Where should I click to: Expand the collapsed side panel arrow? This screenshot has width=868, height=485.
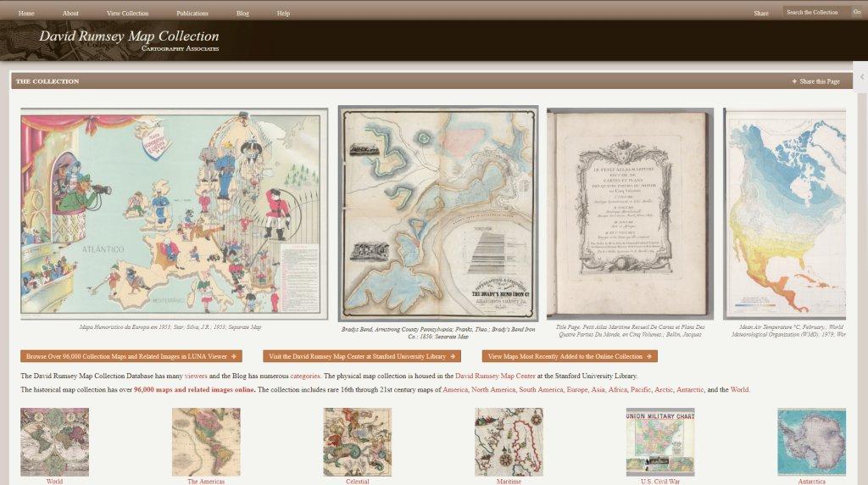(862, 77)
